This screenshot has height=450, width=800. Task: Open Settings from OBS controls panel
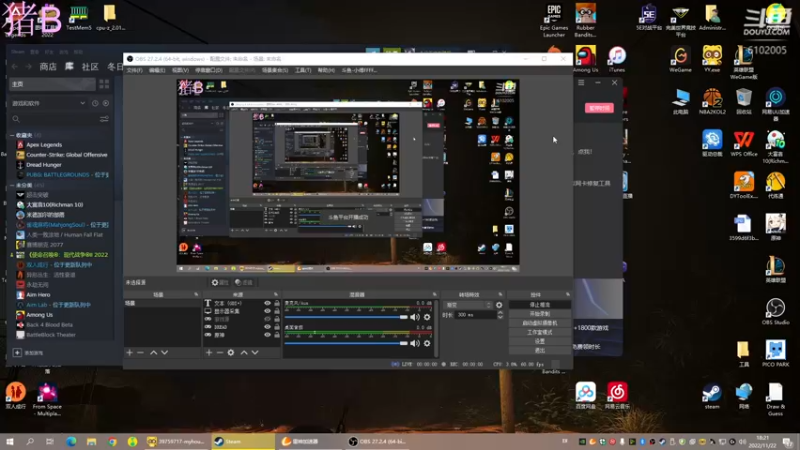point(540,341)
